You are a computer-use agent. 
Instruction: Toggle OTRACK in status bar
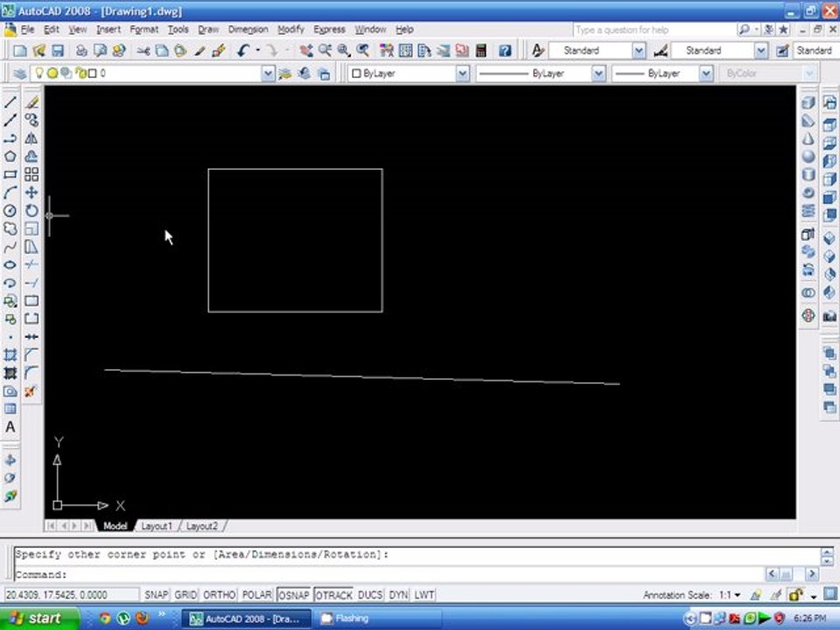coord(333,595)
